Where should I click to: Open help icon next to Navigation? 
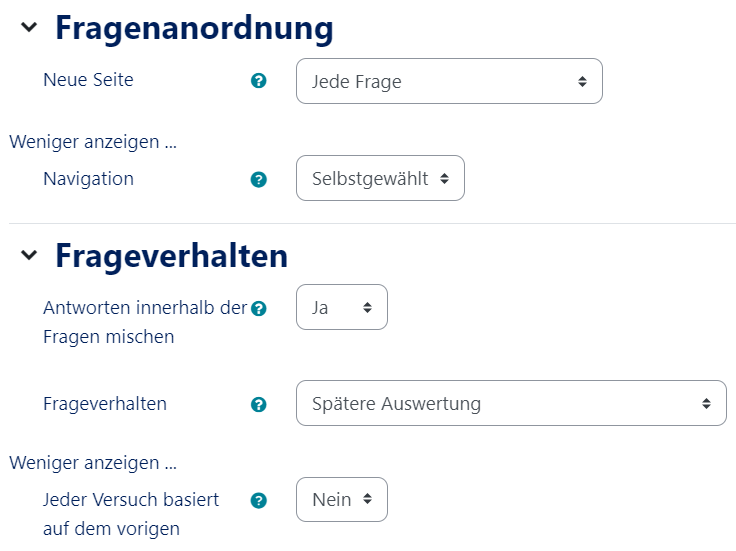(x=259, y=180)
